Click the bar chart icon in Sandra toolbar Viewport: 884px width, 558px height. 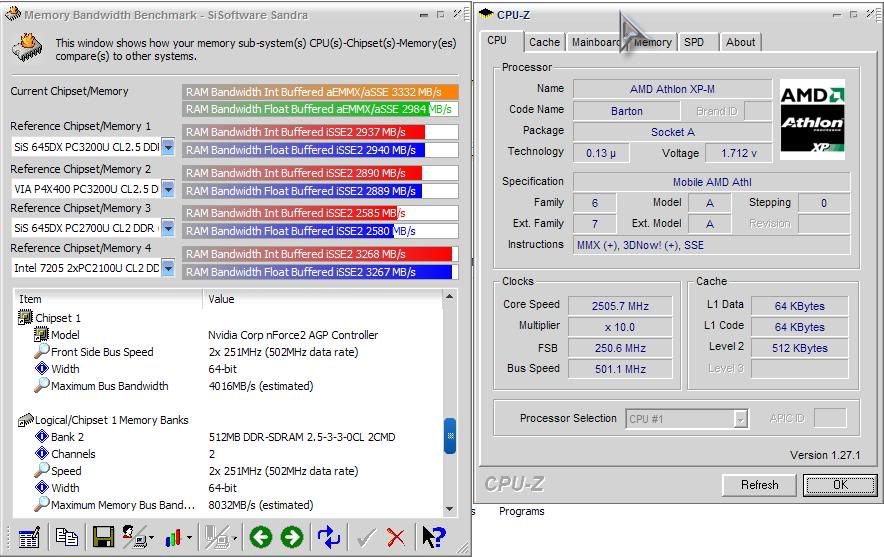[173, 538]
